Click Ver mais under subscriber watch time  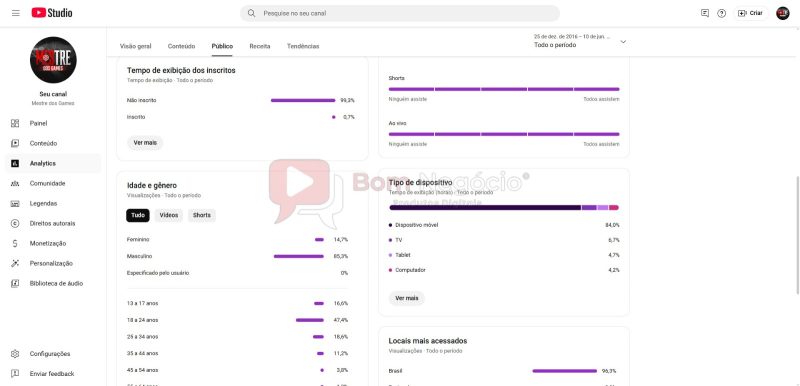click(145, 143)
